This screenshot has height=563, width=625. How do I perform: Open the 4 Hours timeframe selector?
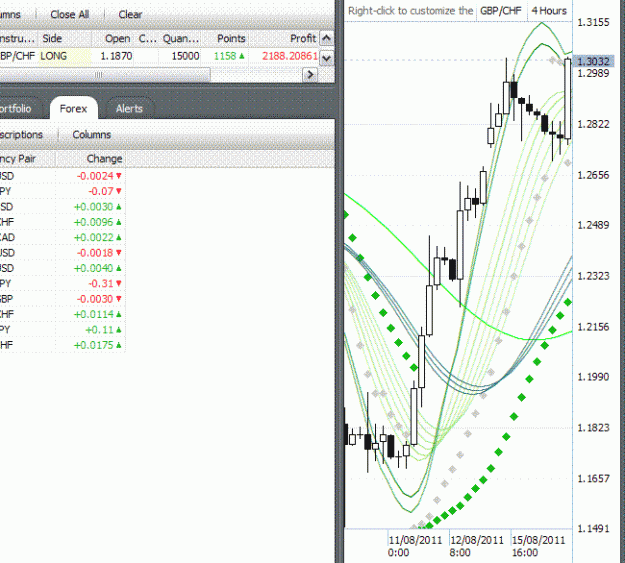tap(549, 11)
